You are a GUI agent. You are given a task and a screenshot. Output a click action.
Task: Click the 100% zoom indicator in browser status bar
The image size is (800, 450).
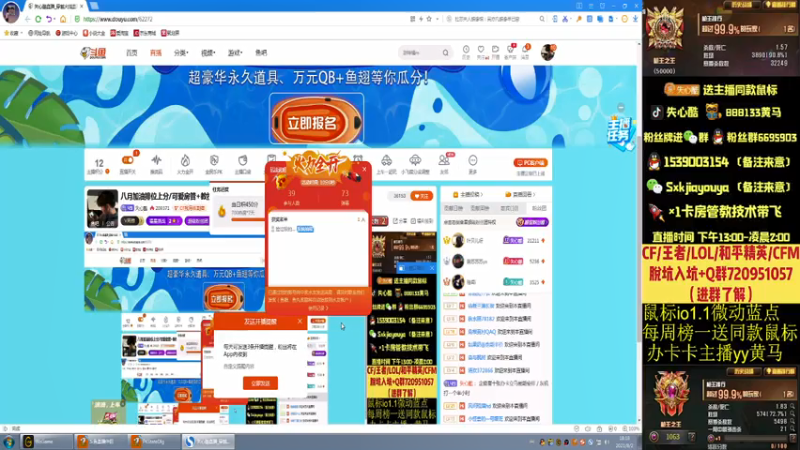pos(630,429)
